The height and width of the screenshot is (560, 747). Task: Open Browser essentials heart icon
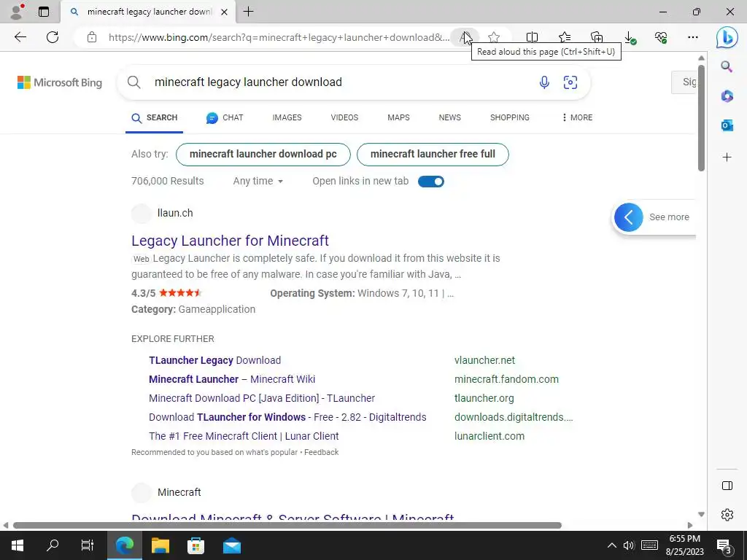click(661, 37)
